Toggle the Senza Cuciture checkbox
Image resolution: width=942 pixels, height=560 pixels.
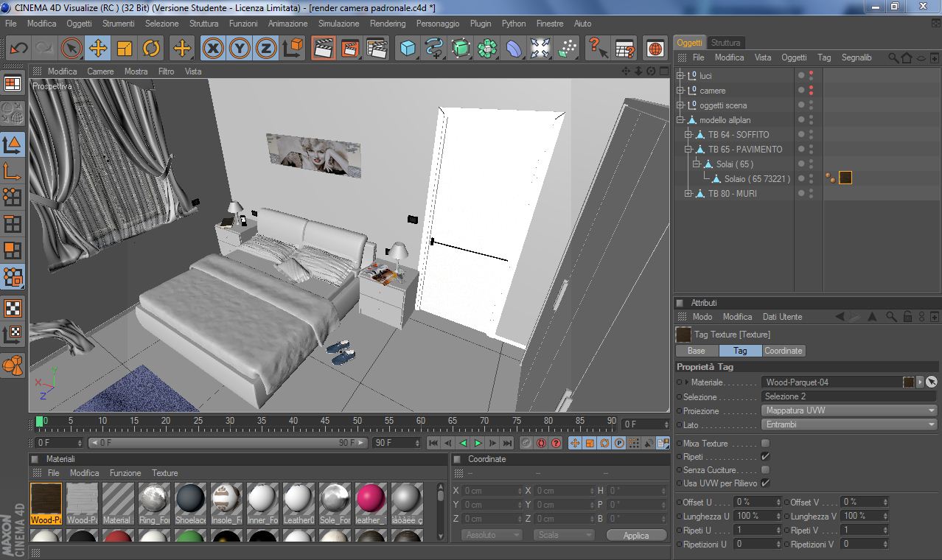pyautogui.click(x=765, y=470)
